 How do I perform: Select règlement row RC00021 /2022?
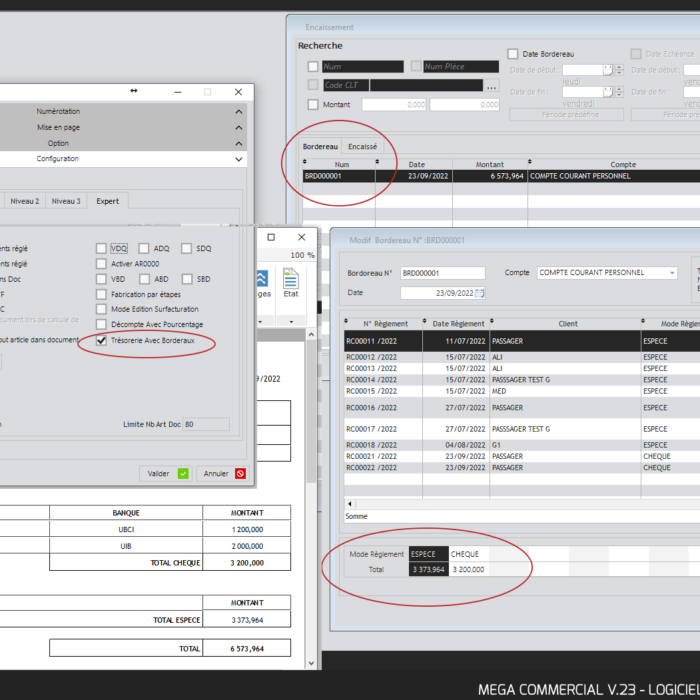[522, 456]
